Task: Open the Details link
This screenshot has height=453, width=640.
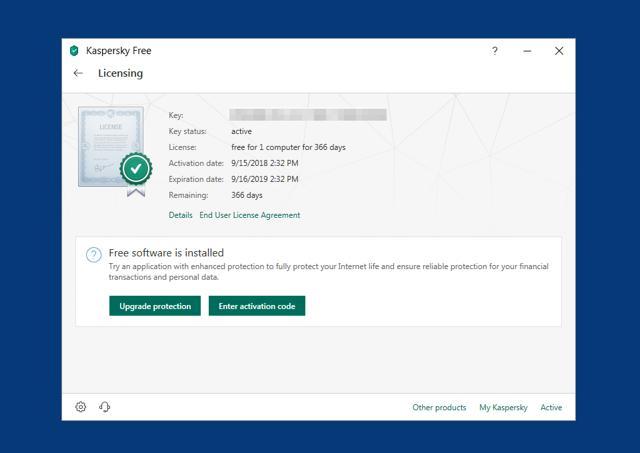Action: click(x=180, y=215)
